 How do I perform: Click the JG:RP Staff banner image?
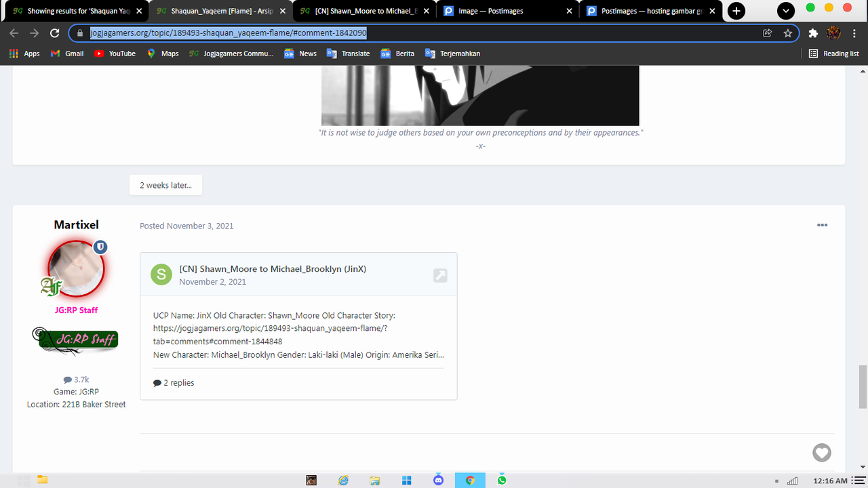pyautogui.click(x=76, y=340)
